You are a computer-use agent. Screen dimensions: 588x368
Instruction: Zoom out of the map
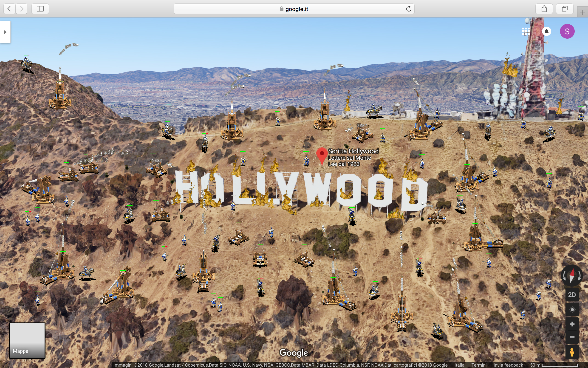[572, 337]
